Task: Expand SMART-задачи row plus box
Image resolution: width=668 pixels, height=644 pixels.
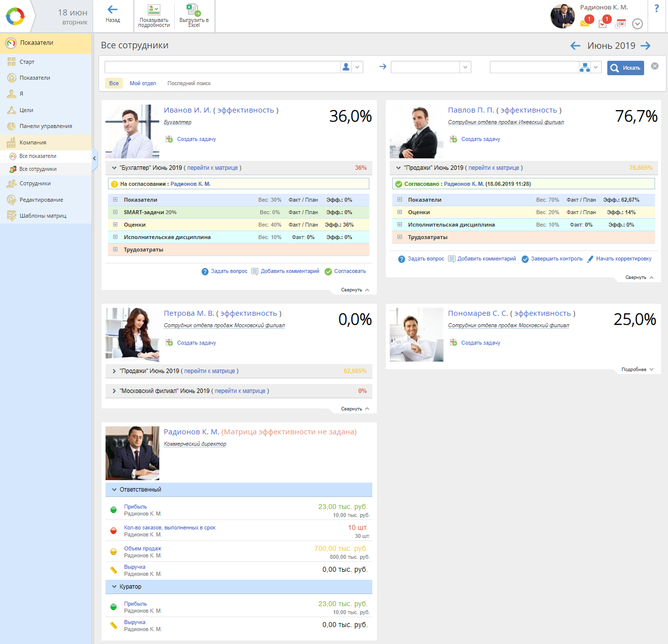Action: pyautogui.click(x=115, y=212)
